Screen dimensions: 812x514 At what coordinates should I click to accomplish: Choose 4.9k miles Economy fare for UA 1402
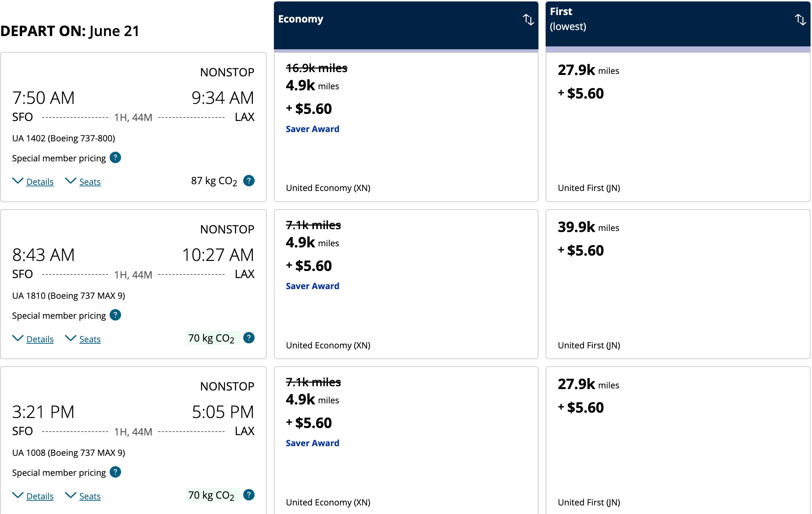[406, 127]
